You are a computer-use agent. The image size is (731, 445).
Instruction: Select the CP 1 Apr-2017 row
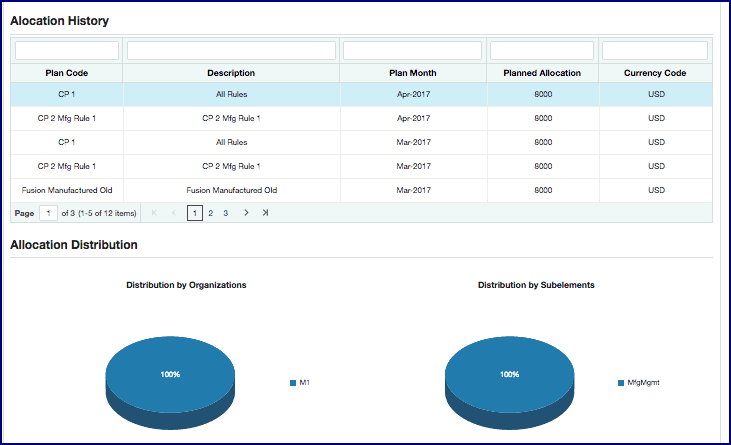point(361,95)
